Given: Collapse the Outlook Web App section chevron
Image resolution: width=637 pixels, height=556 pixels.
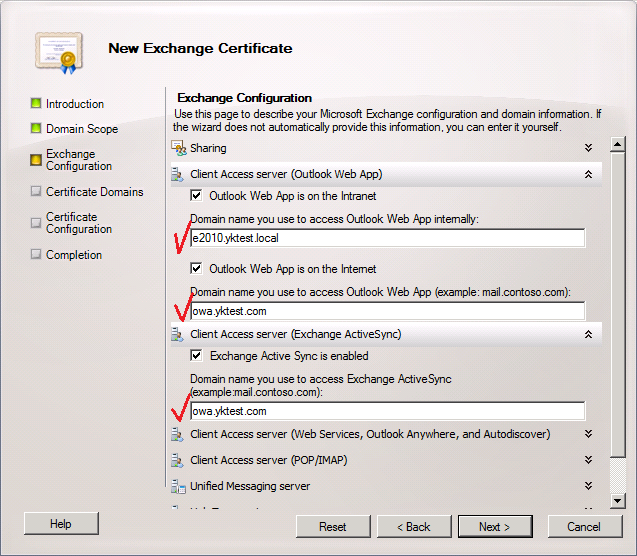Looking at the screenshot, I should coord(589,174).
